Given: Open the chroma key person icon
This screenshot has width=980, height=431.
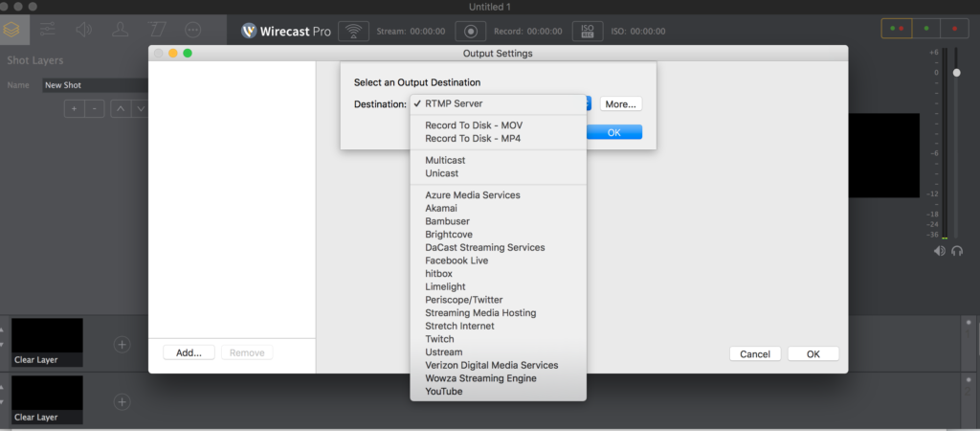Looking at the screenshot, I should [120, 30].
